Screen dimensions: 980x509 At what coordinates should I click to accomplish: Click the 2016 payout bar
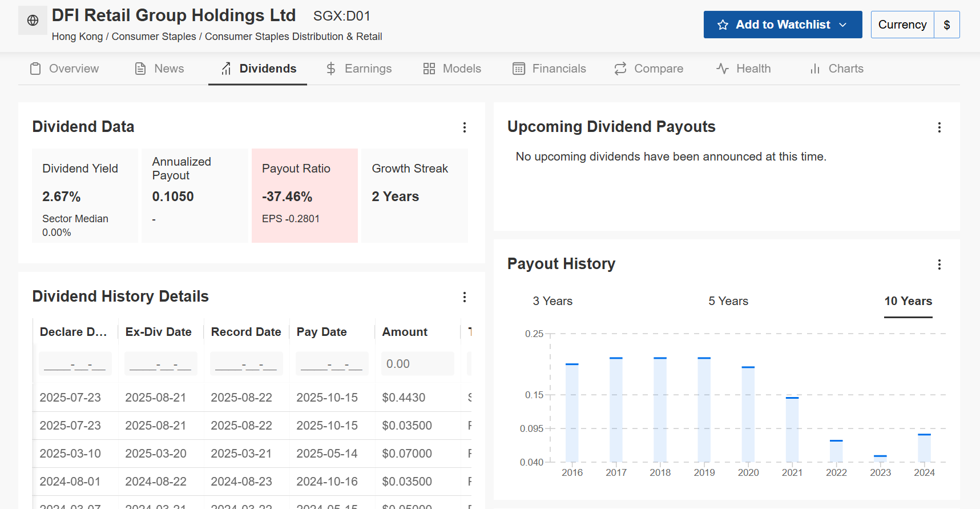(572, 412)
